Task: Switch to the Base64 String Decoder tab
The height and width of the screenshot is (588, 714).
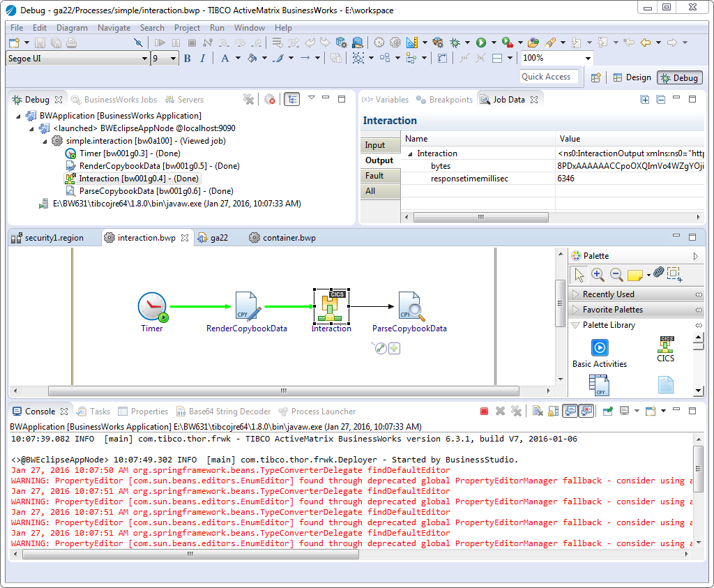Action: tap(224, 412)
